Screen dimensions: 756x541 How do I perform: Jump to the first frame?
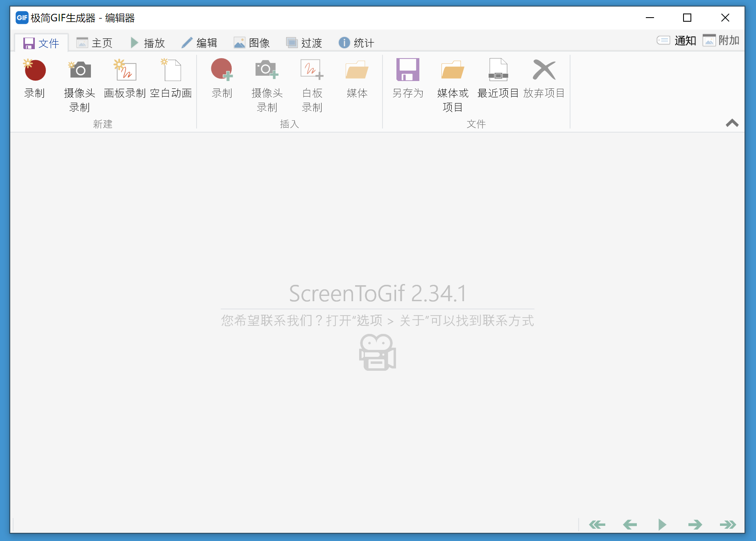pos(598,524)
